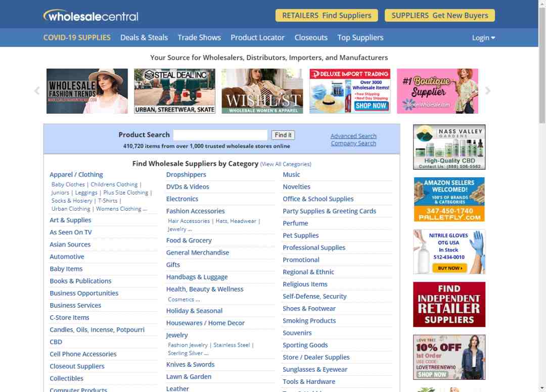
Task: Open DVDs & Videos category
Action: click(x=188, y=187)
